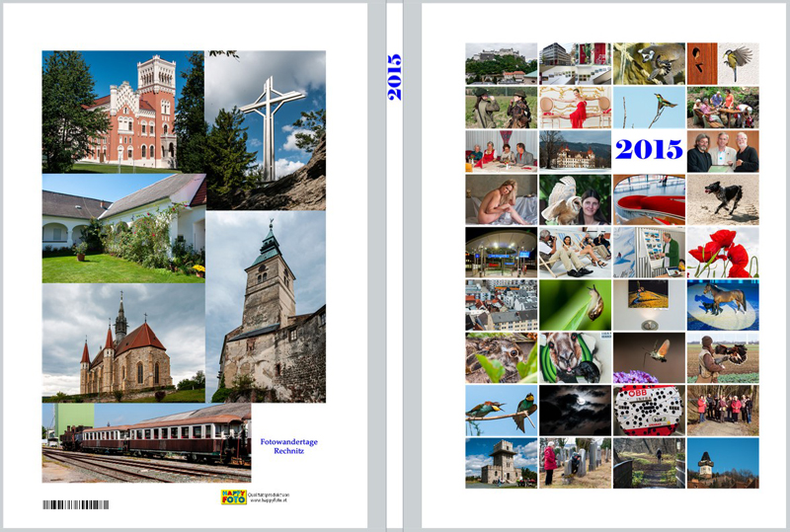Select the hilltop fortress thumbnail
The height and width of the screenshot is (532, 790).
tap(502, 63)
